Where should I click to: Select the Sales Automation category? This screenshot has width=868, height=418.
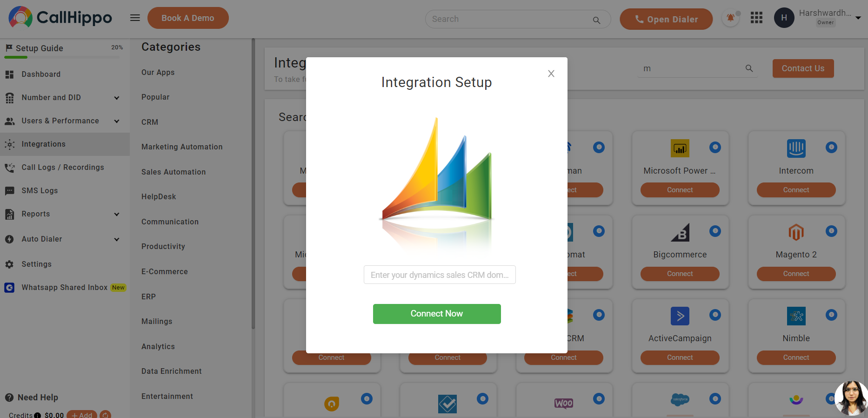[x=174, y=172]
